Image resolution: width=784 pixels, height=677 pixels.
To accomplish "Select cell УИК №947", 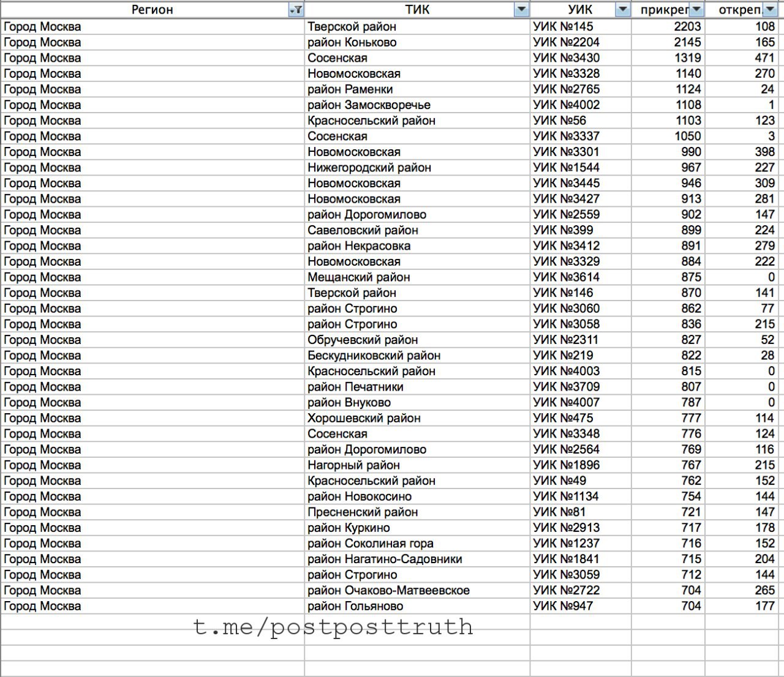I will pyautogui.click(x=581, y=606).
